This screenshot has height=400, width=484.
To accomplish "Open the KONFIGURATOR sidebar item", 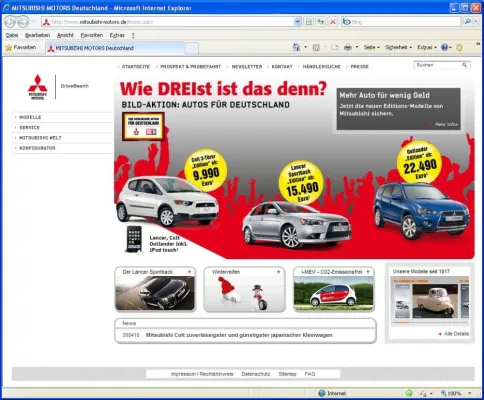I will click(x=37, y=148).
